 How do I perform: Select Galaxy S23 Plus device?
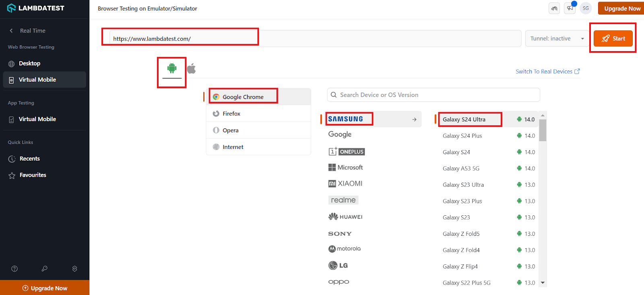click(487, 201)
